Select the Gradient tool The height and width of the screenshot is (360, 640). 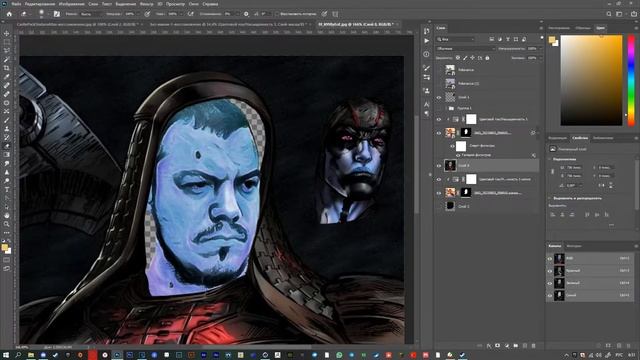[7, 155]
